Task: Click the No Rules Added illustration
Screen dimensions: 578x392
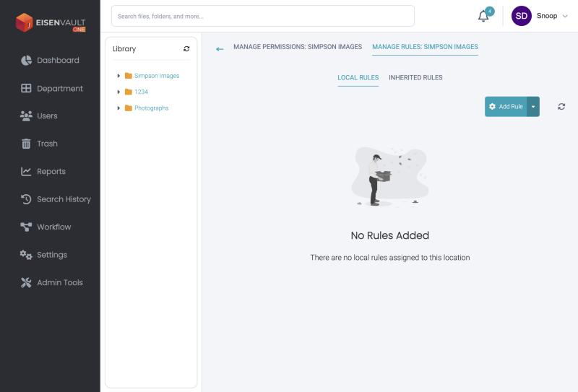Action: click(x=389, y=177)
